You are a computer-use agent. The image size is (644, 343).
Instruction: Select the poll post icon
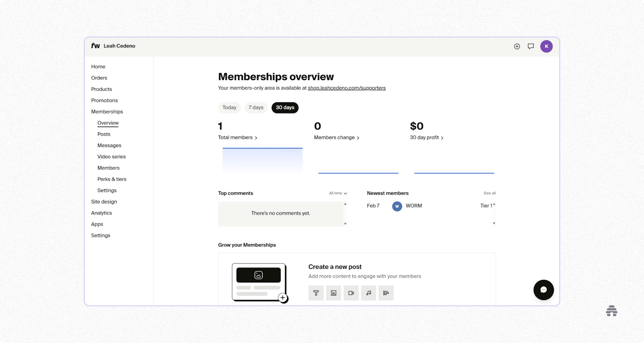[x=386, y=293]
